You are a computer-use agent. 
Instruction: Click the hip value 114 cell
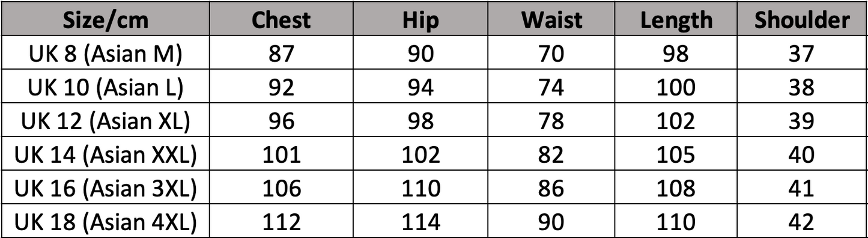coord(420,222)
